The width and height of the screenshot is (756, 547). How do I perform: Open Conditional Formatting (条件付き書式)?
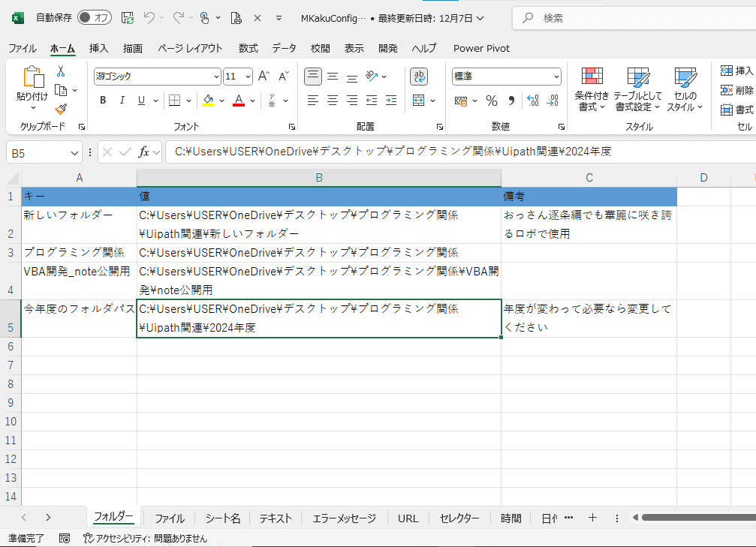[592, 89]
